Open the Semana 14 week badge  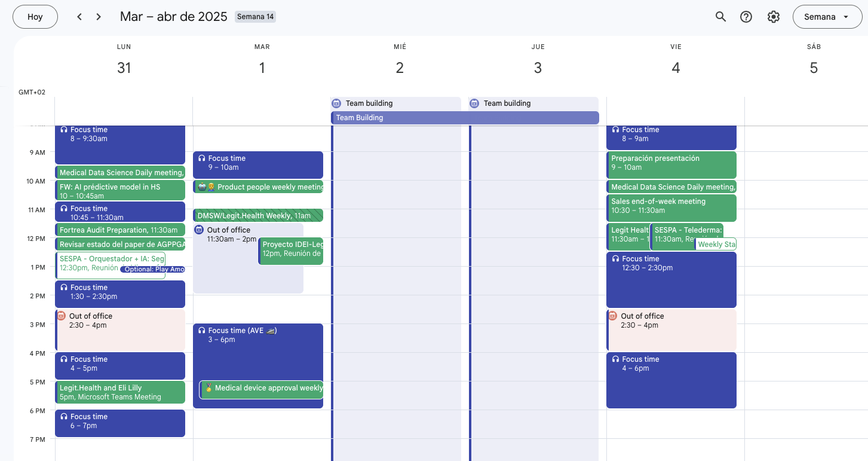pyautogui.click(x=255, y=17)
